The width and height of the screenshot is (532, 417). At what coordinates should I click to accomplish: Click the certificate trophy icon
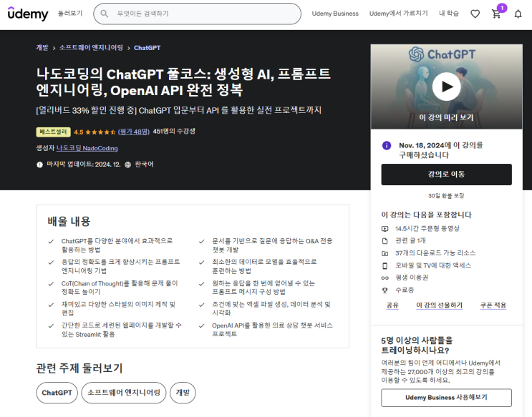(x=385, y=290)
